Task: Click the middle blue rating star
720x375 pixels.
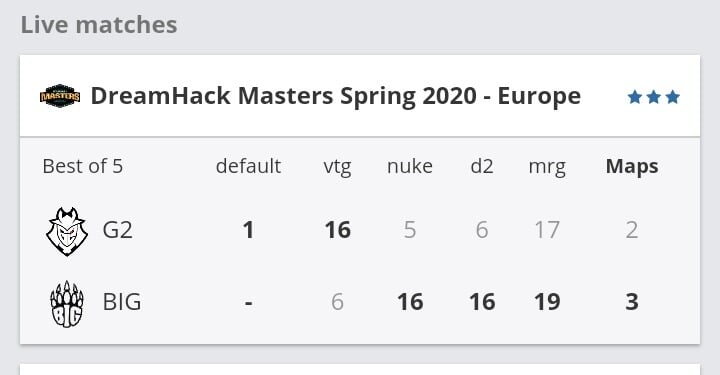Action: (x=653, y=97)
